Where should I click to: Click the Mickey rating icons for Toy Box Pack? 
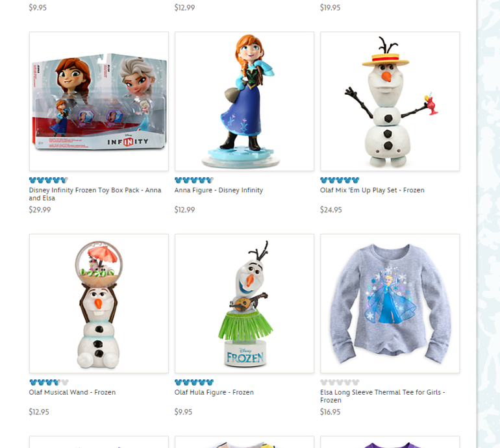coord(49,180)
